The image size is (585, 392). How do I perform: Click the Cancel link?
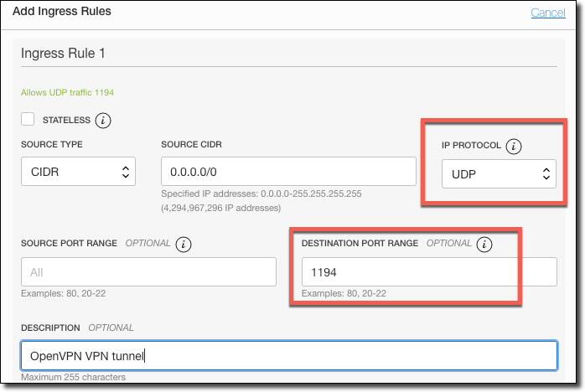(x=547, y=13)
